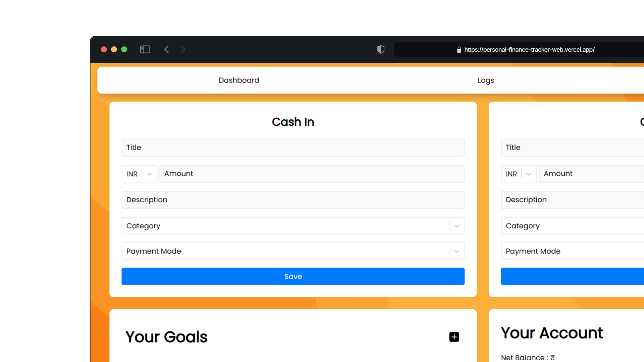Click the green fullscreen window dot
The width and height of the screenshot is (644, 362).
(x=124, y=50)
